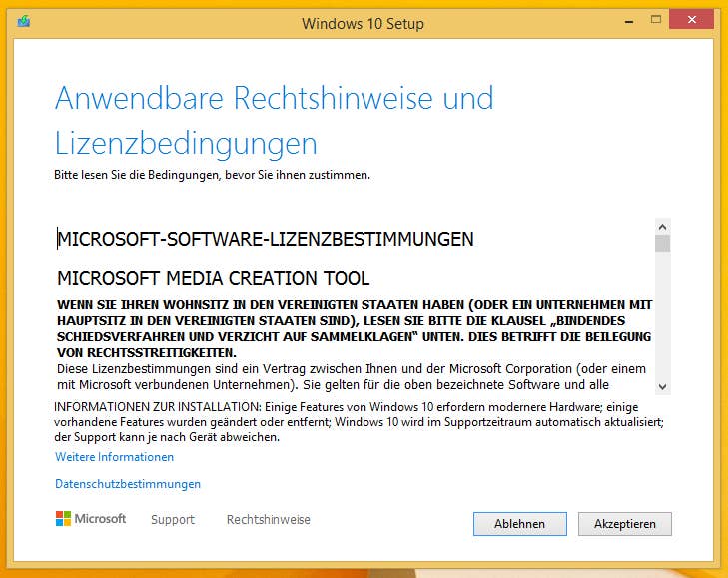This screenshot has height=578, width=728.
Task: Open the Weitere Informationen link
Action: [x=114, y=457]
